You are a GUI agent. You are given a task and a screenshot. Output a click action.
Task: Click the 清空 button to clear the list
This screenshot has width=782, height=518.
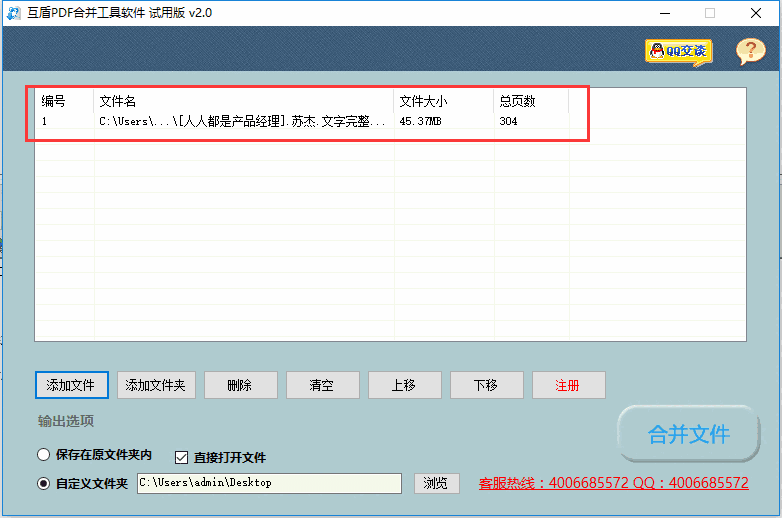323,385
